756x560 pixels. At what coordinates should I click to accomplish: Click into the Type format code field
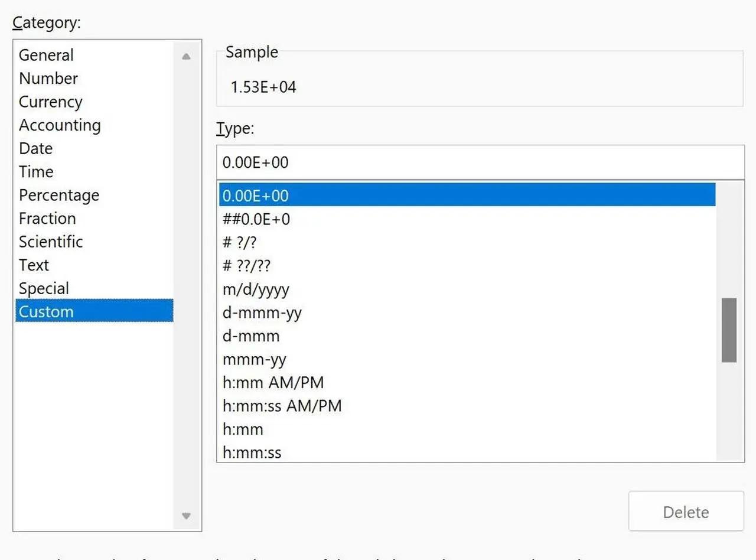(x=480, y=162)
